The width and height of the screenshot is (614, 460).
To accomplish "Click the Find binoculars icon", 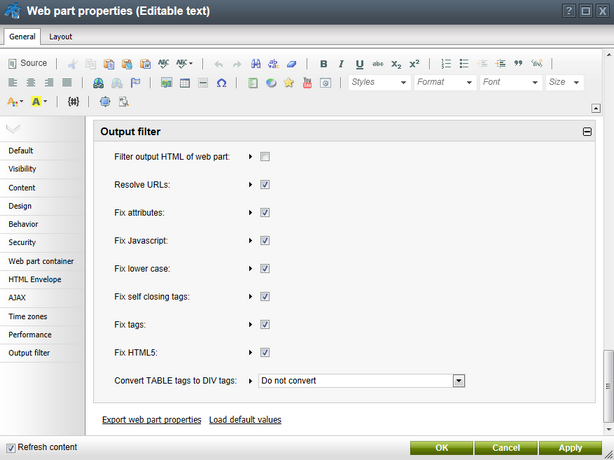I will point(256,63).
